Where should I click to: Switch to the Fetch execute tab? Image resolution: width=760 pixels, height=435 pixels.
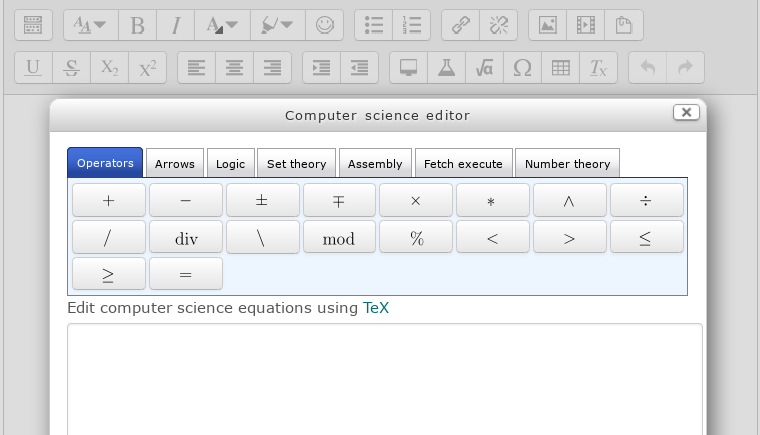[463, 164]
